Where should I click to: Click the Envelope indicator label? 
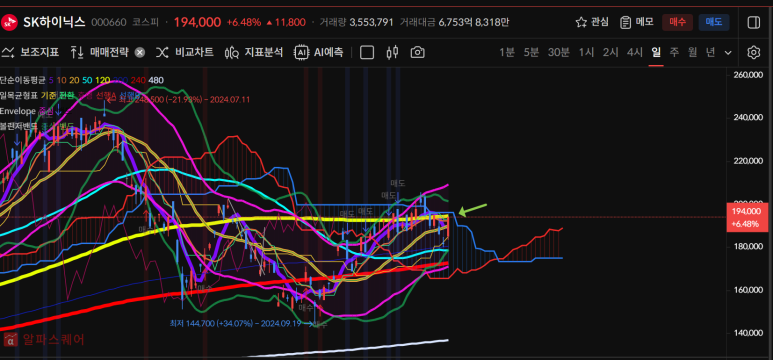[x=18, y=111]
